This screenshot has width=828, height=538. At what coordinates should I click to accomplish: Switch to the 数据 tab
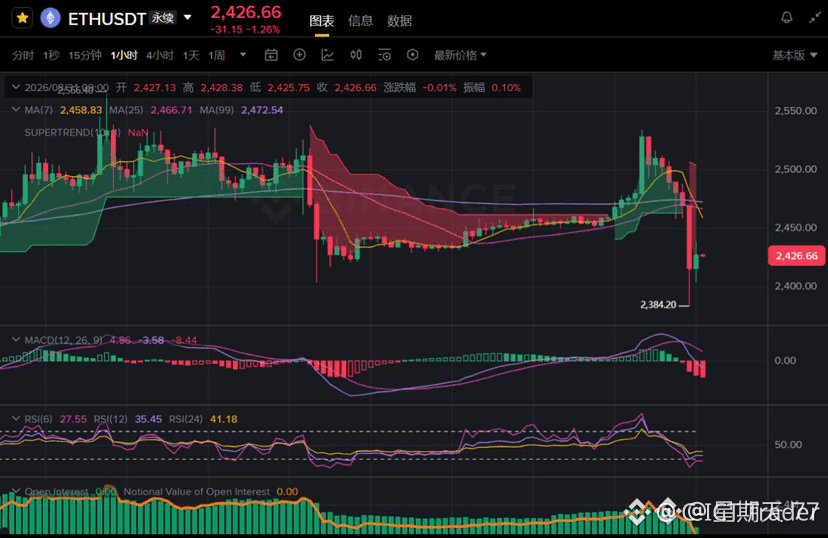click(x=399, y=21)
